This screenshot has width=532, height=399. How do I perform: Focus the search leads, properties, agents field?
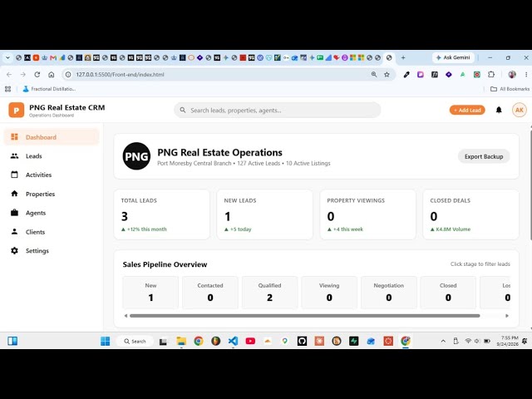[x=277, y=111]
